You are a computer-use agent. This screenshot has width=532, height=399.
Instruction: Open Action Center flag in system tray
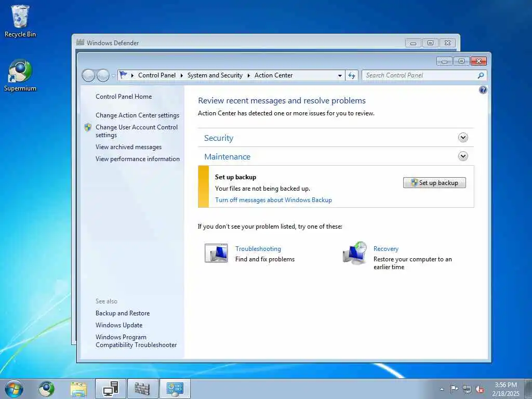click(x=454, y=389)
